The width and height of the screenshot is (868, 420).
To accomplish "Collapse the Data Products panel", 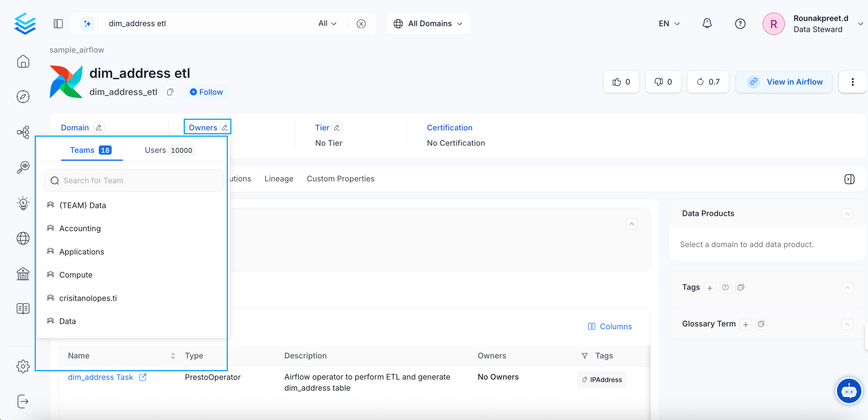I will click(x=847, y=214).
